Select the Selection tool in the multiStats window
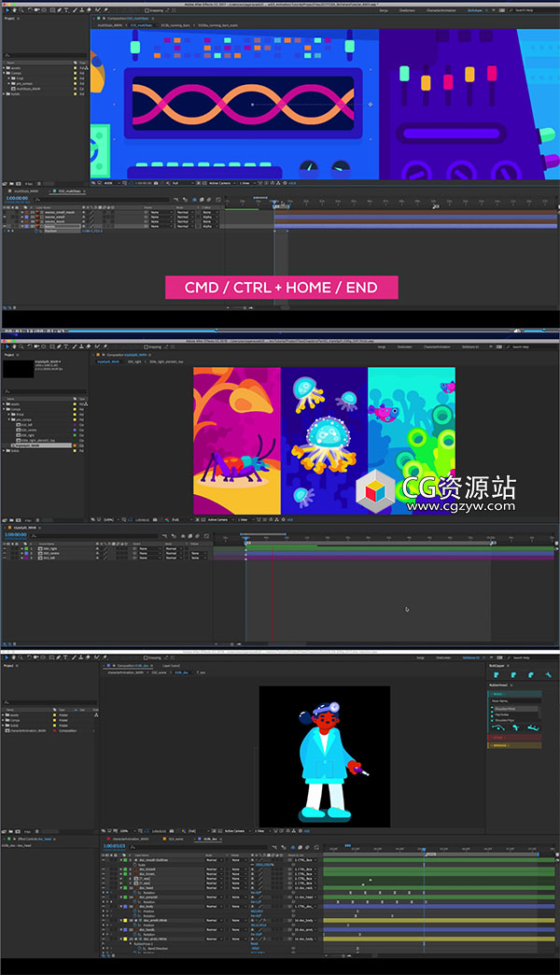 [7, 10]
